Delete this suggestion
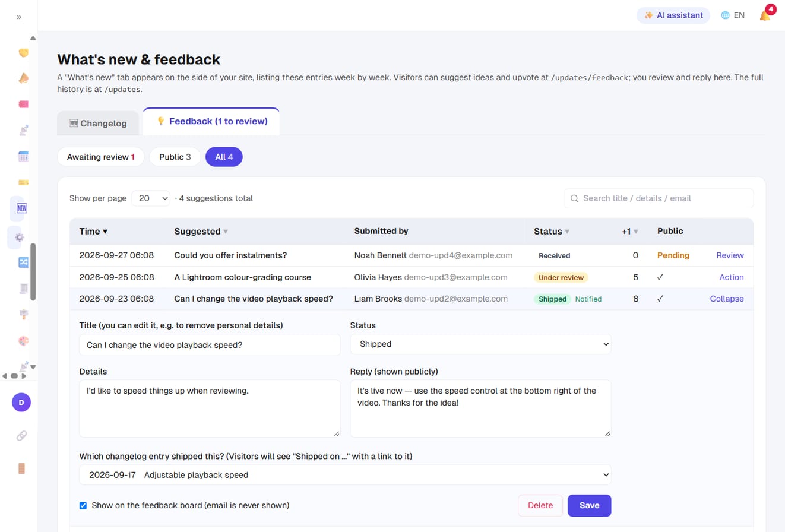 [x=540, y=505]
